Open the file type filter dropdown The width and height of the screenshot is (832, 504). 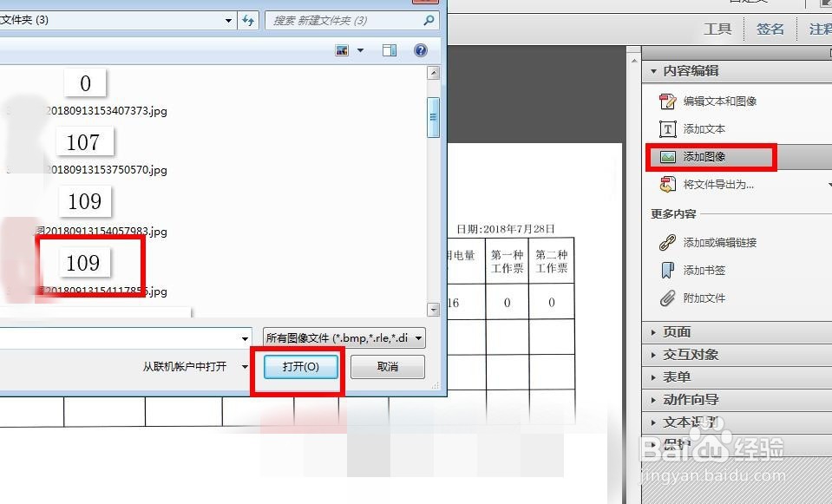point(419,338)
